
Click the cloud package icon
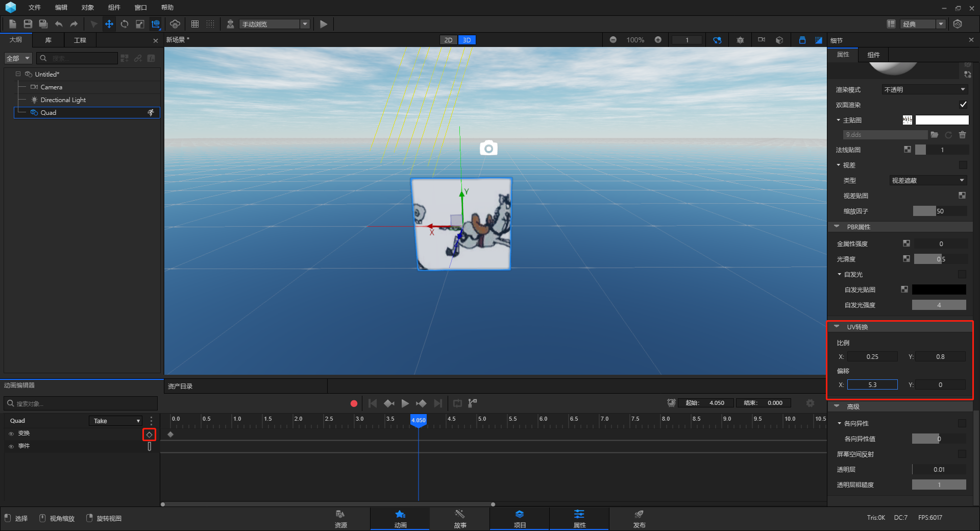point(175,24)
